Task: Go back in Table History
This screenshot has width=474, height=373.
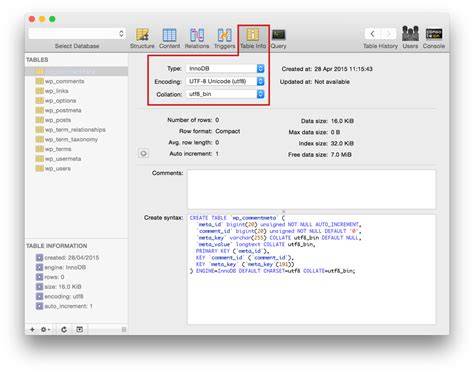Action: coord(372,34)
